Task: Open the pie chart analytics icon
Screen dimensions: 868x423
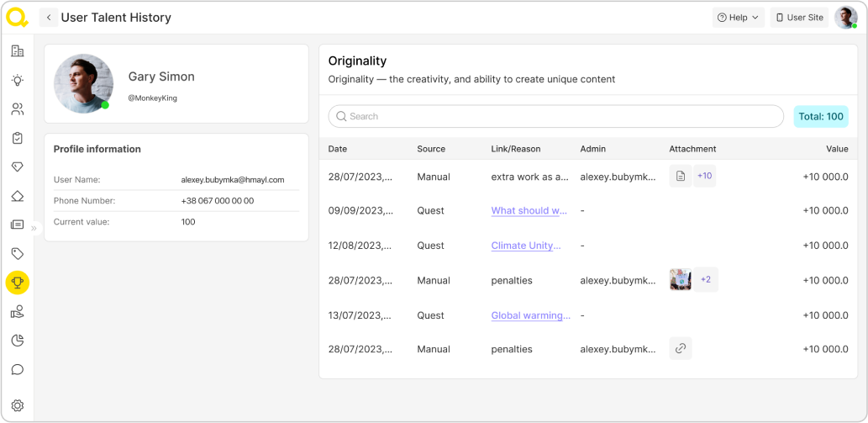Action: [x=17, y=341]
